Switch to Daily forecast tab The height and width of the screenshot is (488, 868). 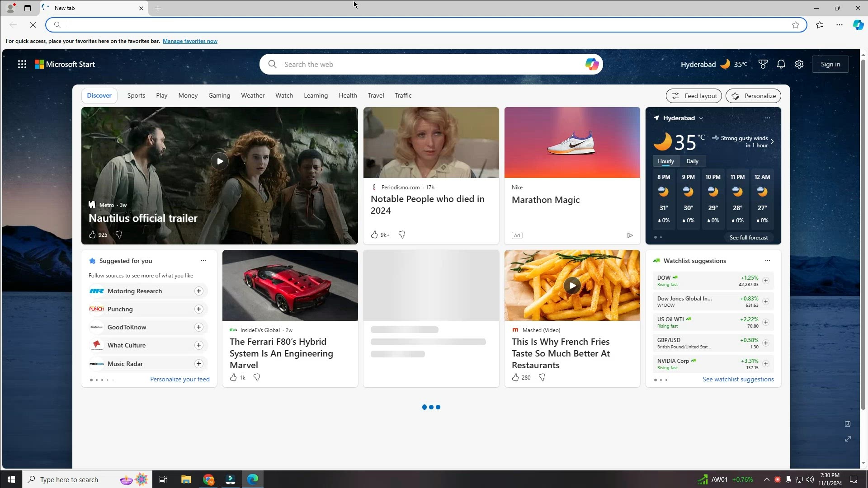[x=692, y=161]
